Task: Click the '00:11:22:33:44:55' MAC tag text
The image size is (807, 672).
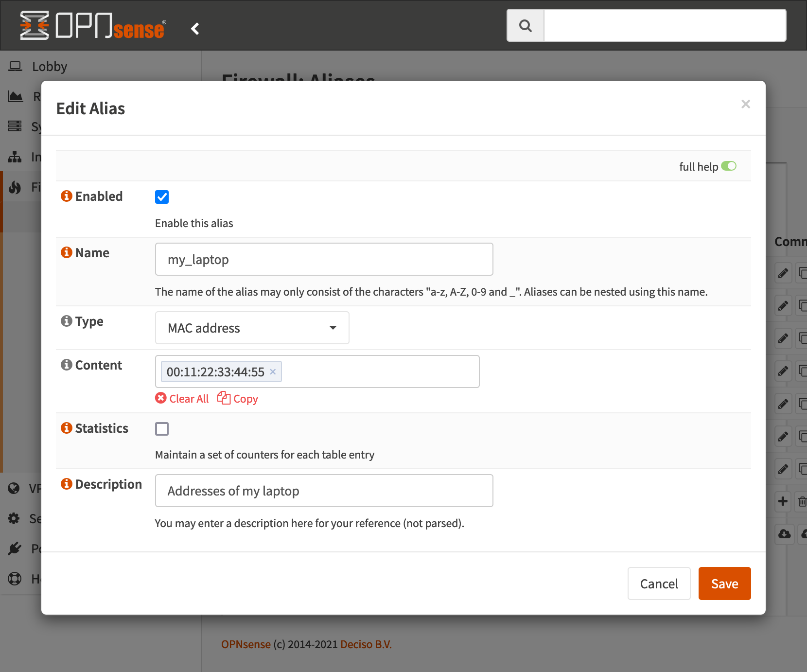Action: (x=215, y=372)
